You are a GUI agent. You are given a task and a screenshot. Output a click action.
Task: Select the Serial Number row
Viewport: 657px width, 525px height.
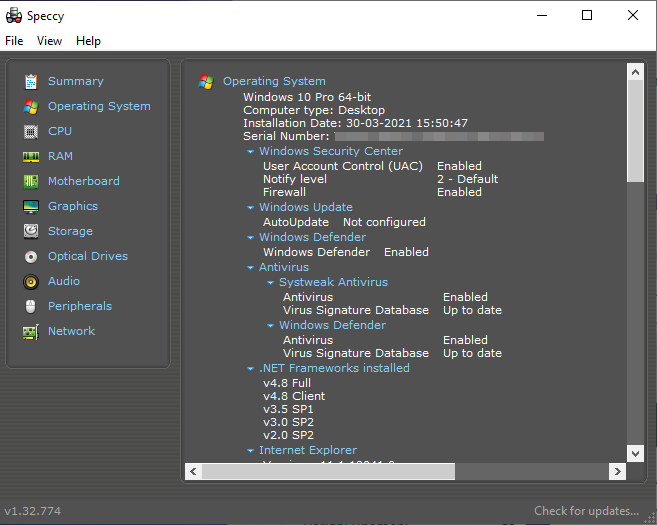click(393, 136)
